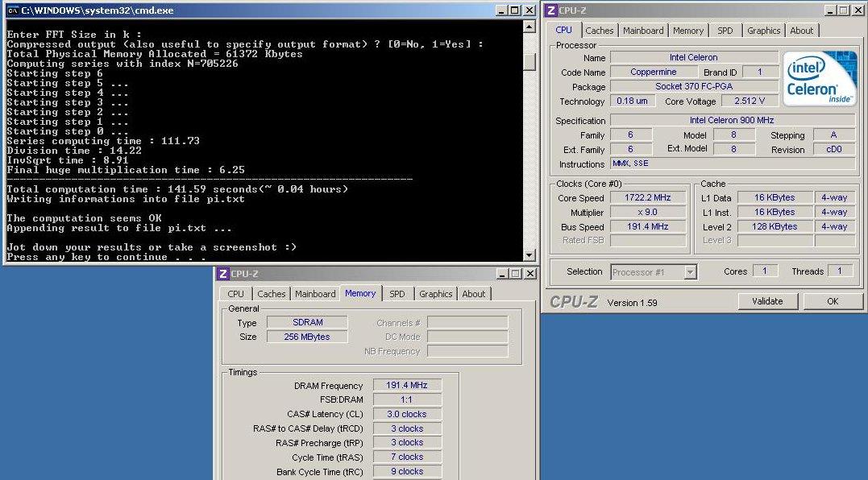Click the Cycle Time (tRAS) value '7 clocks'
Image resolution: width=868 pixels, height=480 pixels.
pos(408,457)
